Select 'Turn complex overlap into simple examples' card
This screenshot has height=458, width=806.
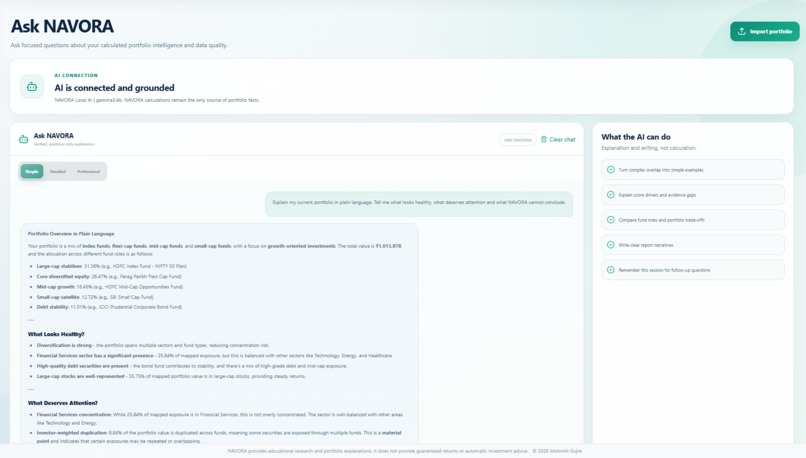(x=693, y=170)
